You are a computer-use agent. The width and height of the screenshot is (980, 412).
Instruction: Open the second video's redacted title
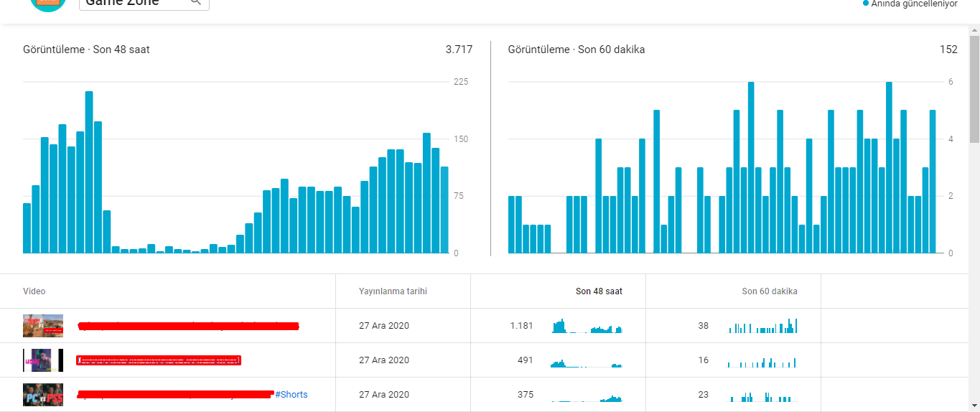click(159, 360)
